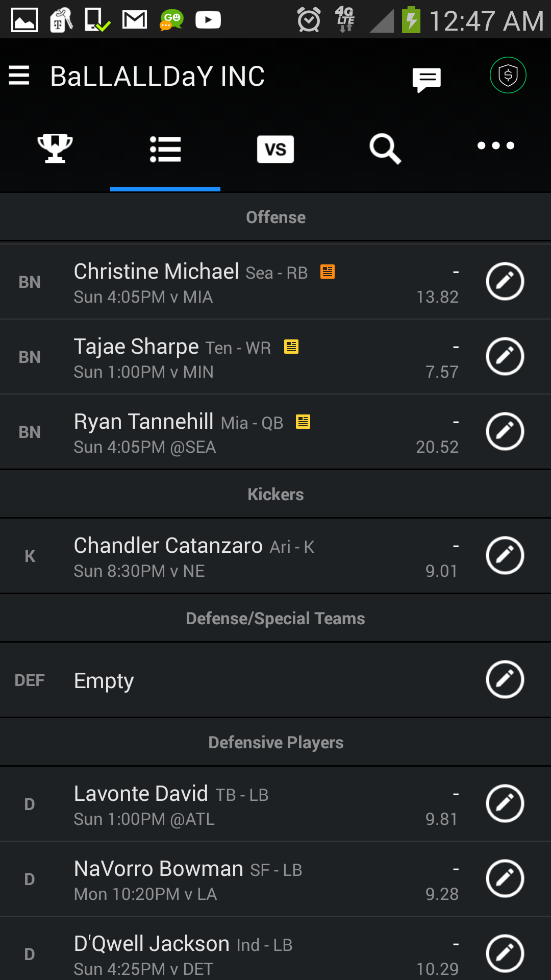Edit Tajae Sharpe's roster position

pos(505,356)
